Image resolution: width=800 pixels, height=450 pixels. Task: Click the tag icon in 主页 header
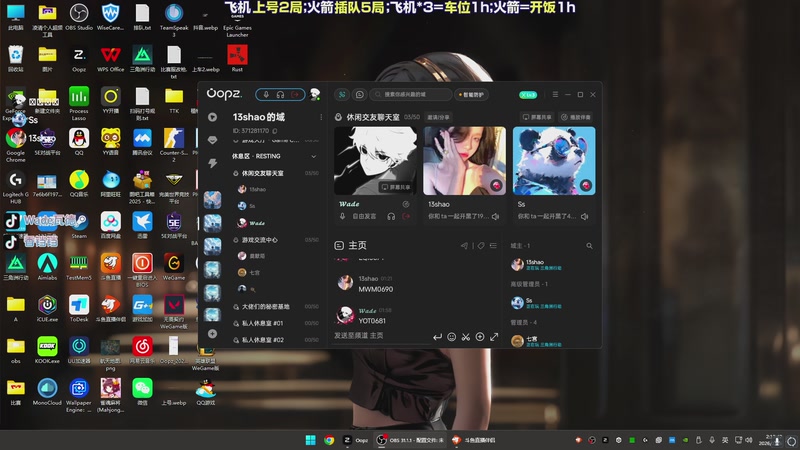pyautogui.click(x=481, y=246)
